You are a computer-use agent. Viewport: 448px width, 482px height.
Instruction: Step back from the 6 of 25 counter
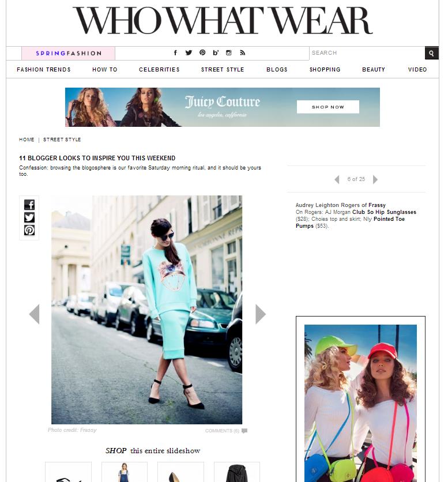click(x=337, y=179)
